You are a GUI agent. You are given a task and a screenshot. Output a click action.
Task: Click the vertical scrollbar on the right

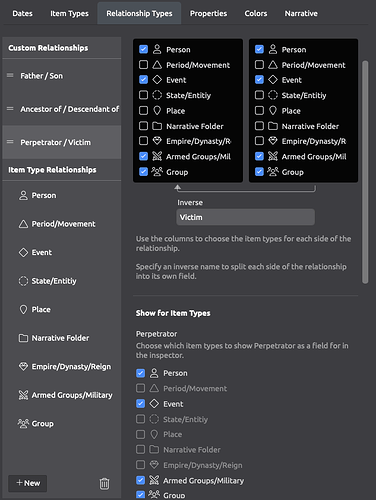pos(365,172)
